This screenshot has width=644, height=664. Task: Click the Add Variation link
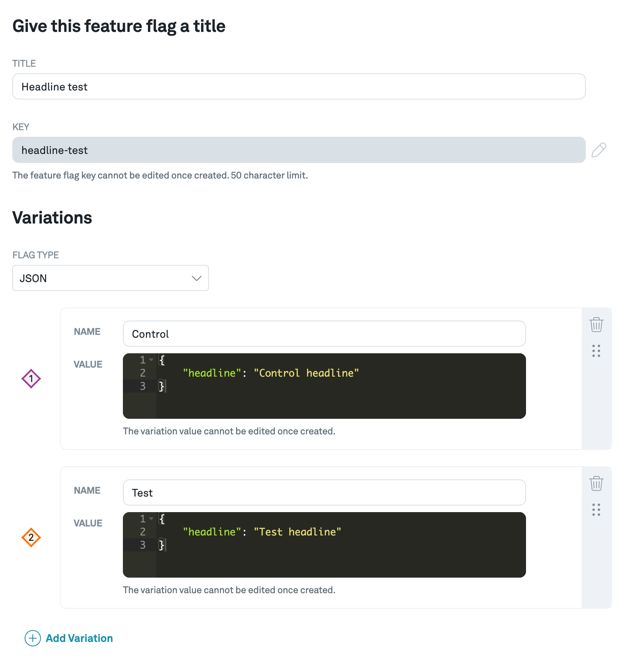79,638
